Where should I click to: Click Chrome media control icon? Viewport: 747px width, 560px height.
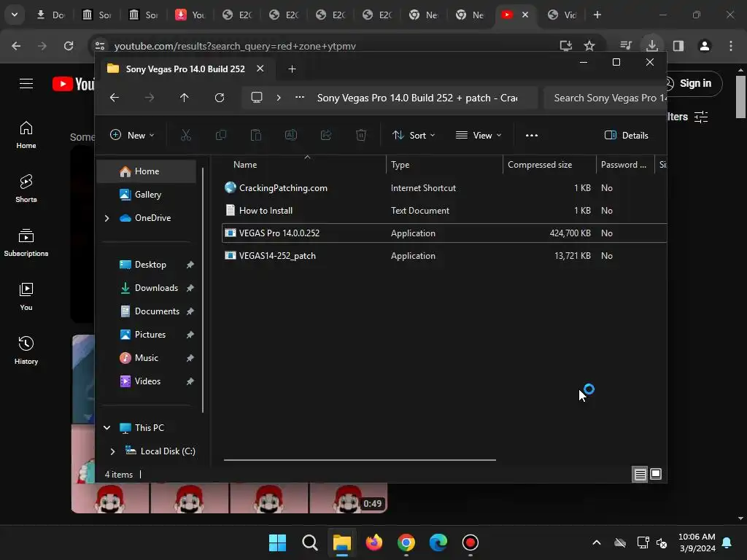point(626,46)
